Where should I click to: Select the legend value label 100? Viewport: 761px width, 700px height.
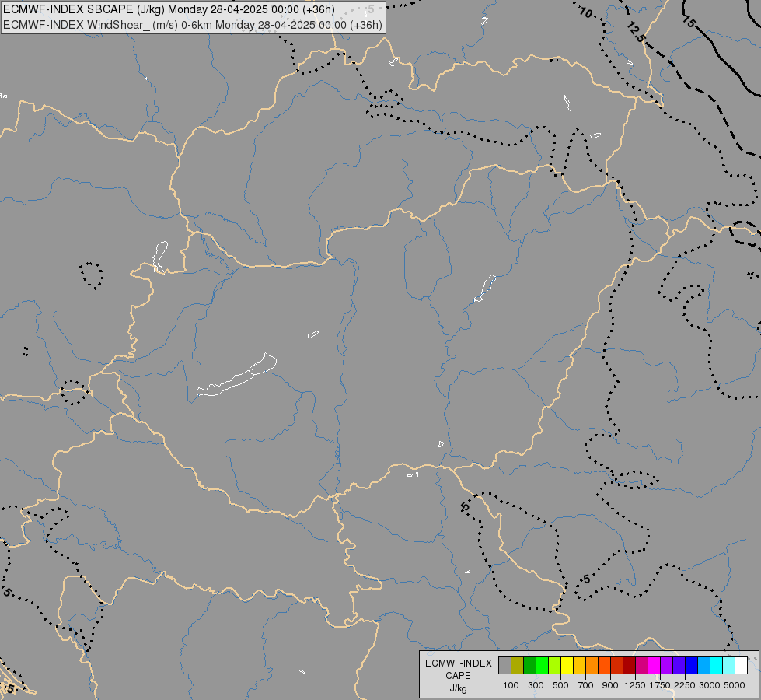(x=511, y=685)
